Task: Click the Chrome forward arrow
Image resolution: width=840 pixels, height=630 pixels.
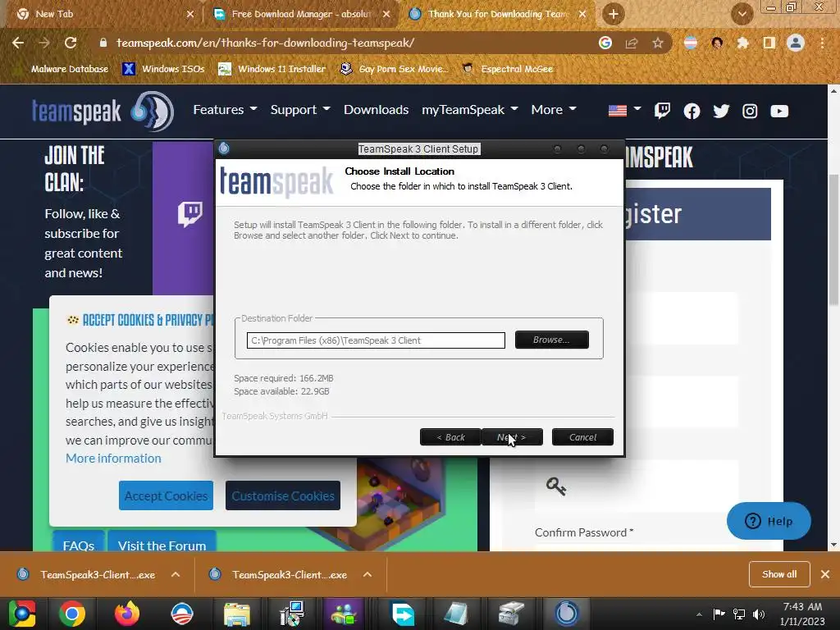Action: tap(44, 43)
